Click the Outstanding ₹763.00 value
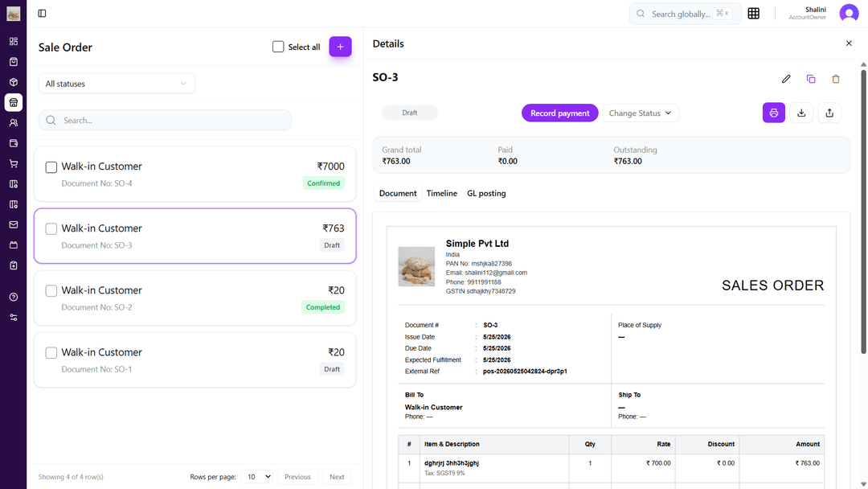This screenshot has height=489, width=868. tap(628, 161)
